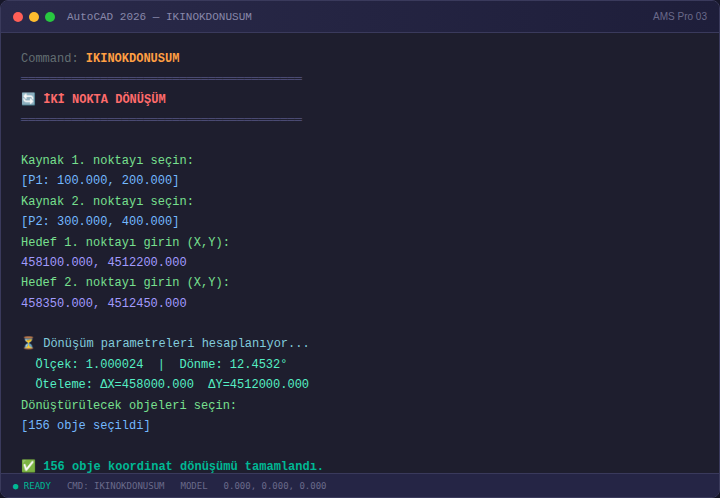
Task: Click the 'İKİ NOKTA DÖNÜŞÜM' heading
Action: 105,99
